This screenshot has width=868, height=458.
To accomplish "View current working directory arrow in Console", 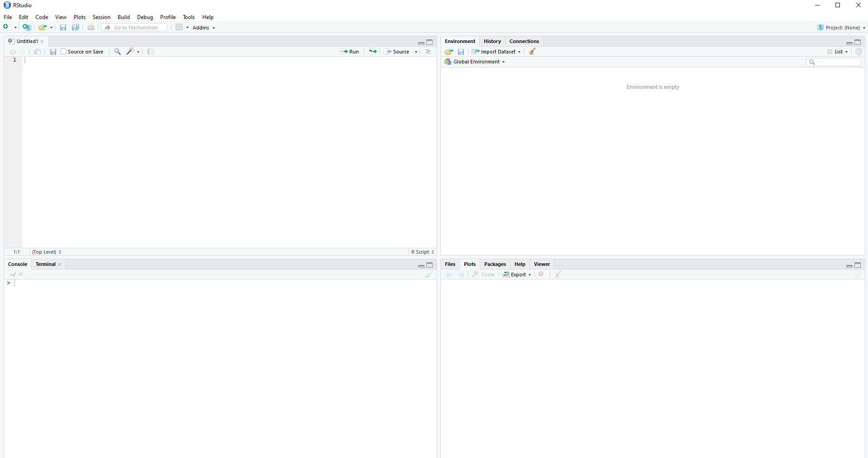I will [21, 274].
